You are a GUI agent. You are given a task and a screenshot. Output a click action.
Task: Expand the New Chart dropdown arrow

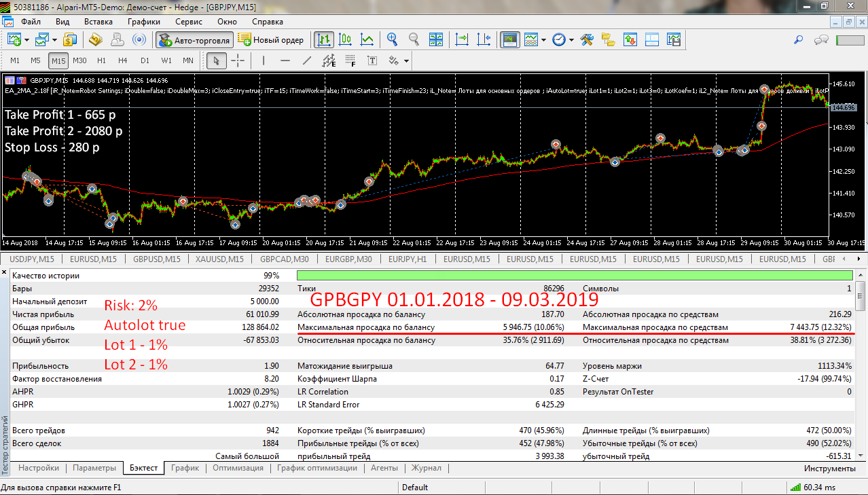coord(26,39)
